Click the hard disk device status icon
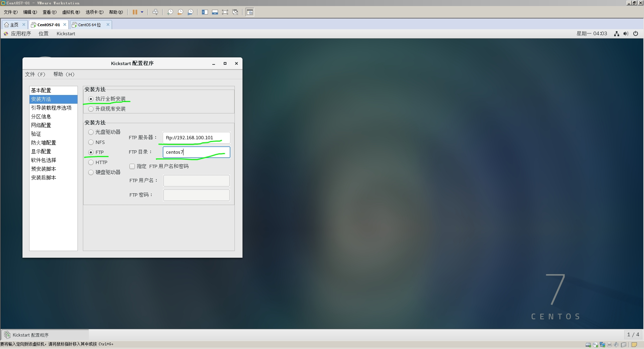 tap(588, 345)
